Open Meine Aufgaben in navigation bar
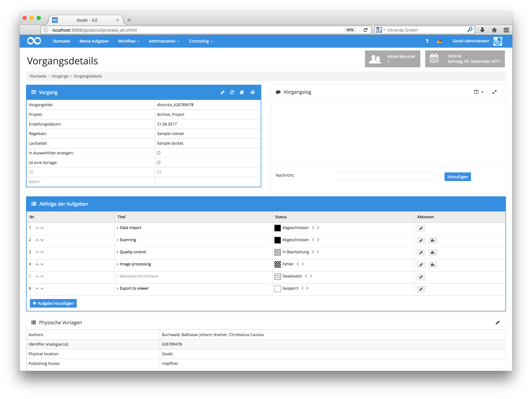 (94, 41)
